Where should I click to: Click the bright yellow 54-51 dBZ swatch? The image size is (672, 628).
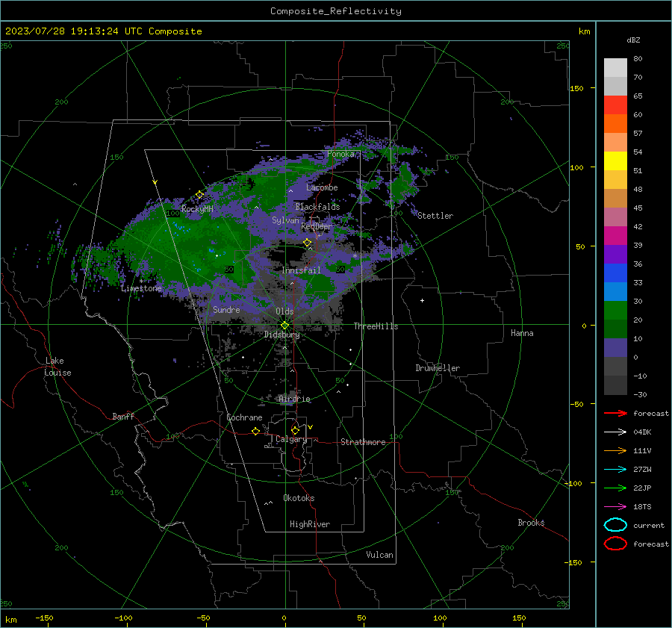pos(615,161)
